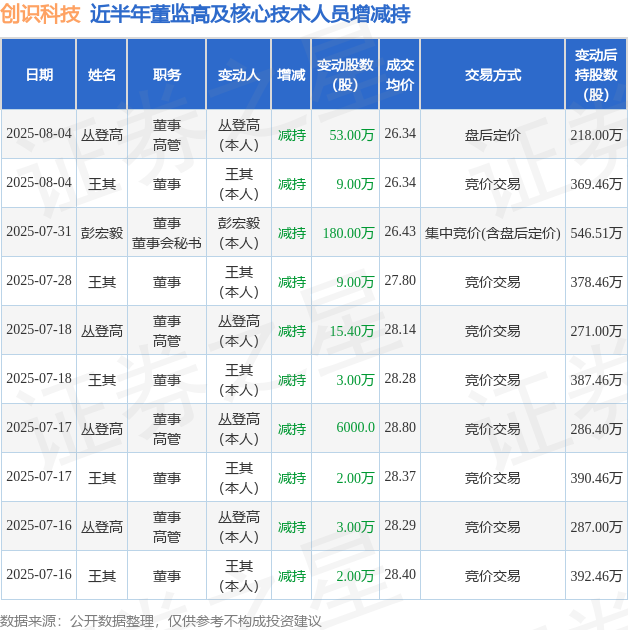Select the 日期 column header
Viewport: 628px width, 630px height.
coord(39,74)
